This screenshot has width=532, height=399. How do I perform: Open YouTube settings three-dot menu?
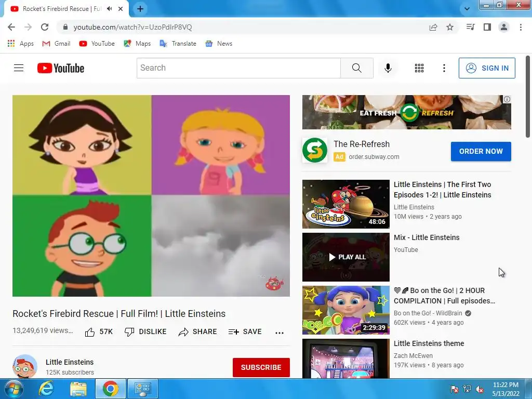pos(444,68)
